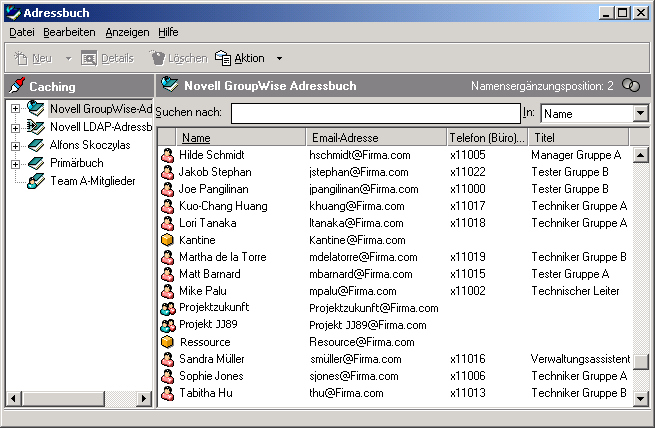Select email Projektzukunft@Firma.com
The width and height of the screenshot is (655, 428).
pyautogui.click(x=374, y=309)
